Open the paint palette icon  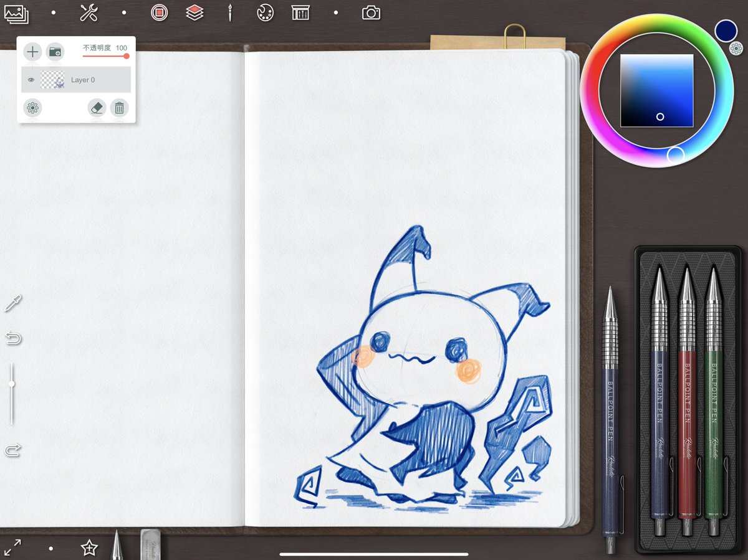pos(266,12)
